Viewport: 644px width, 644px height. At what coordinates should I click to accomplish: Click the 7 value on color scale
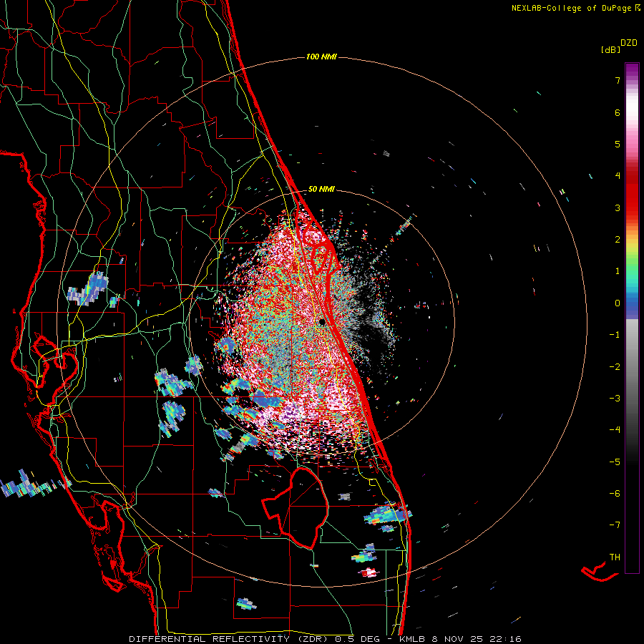(x=618, y=80)
